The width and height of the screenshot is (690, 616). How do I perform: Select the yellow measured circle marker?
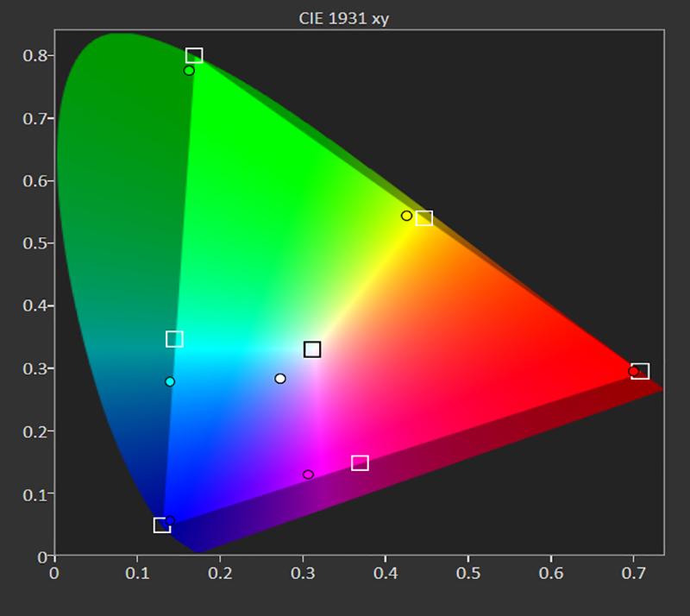point(406,216)
